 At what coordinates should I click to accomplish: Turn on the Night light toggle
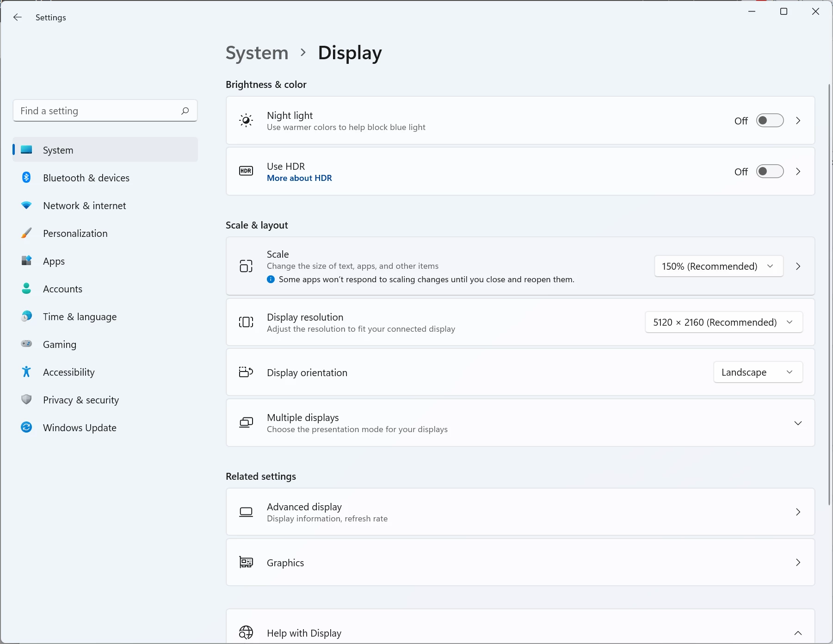(x=770, y=121)
